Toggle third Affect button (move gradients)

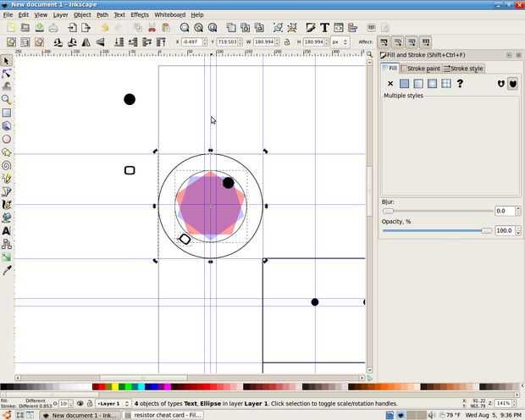pyautogui.click(x=412, y=42)
